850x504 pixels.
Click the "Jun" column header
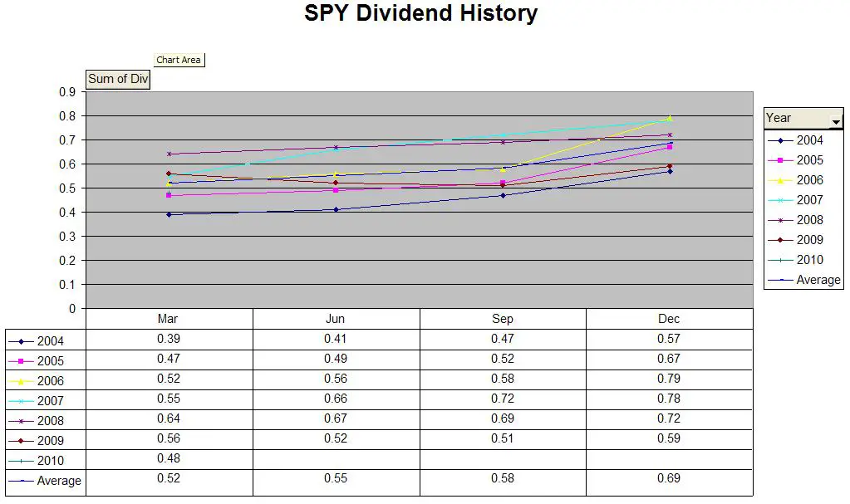tap(335, 319)
